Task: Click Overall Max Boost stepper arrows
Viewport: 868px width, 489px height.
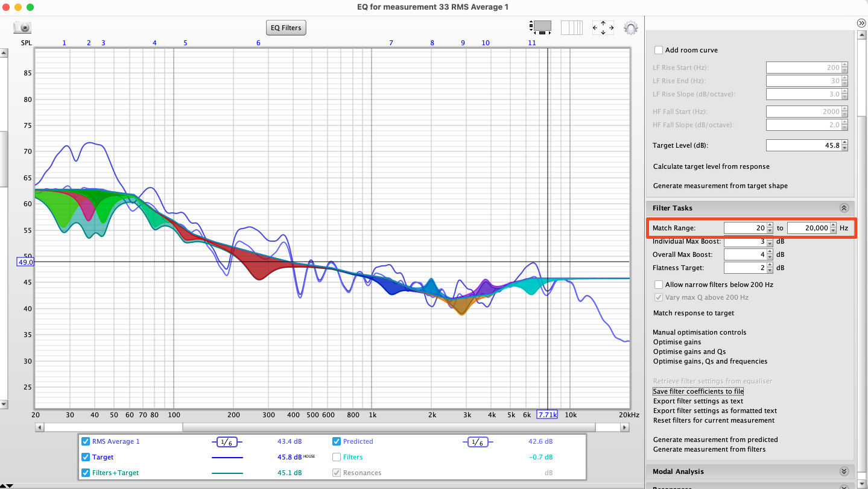Action: [x=770, y=255]
